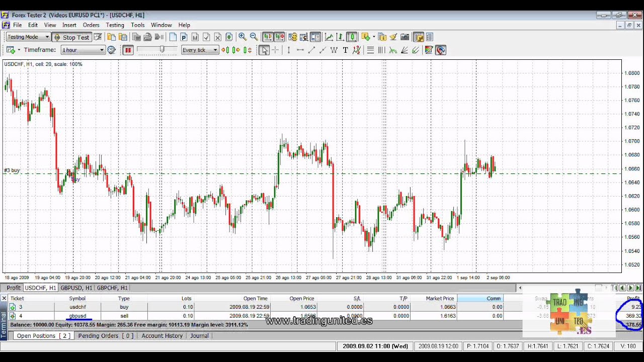Open the Edit menu
Screen dimensions: 644x362
[x=33, y=25]
